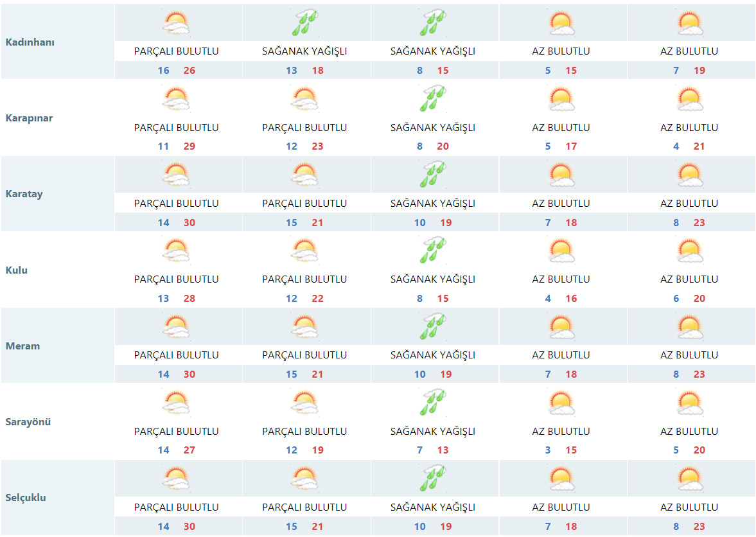Image resolution: width=756 pixels, height=537 pixels.
Task: Open the Kadınhanı district row label
Action: 30,42
